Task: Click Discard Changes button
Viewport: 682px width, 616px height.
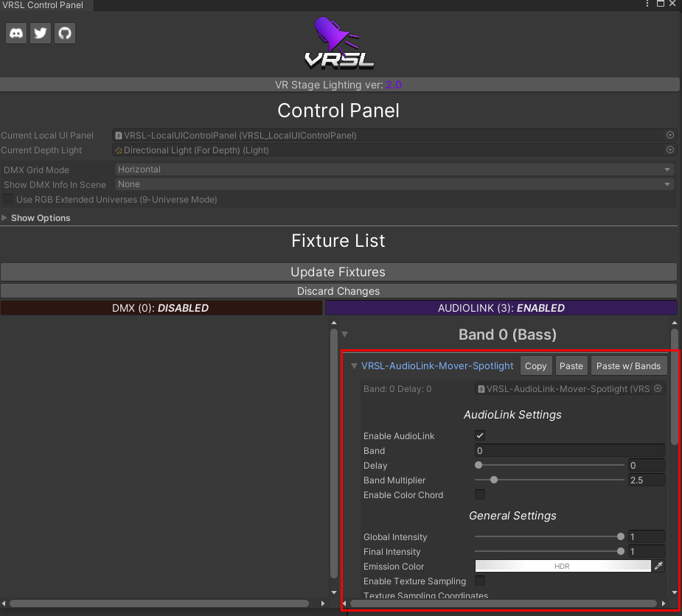Action: click(338, 291)
